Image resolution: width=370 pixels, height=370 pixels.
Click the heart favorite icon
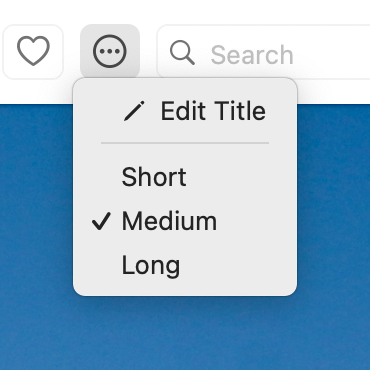point(33,51)
